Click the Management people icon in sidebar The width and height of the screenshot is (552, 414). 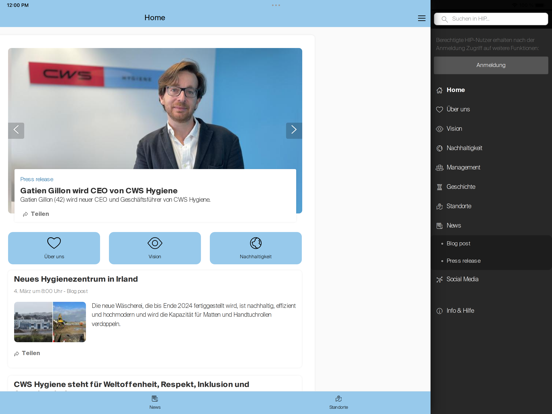click(439, 168)
